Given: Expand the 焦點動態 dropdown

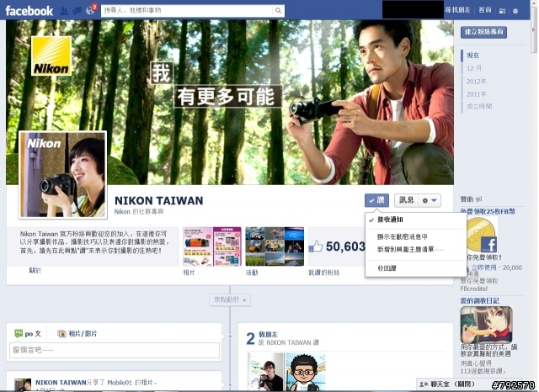Looking at the screenshot, I should pyautogui.click(x=230, y=300).
